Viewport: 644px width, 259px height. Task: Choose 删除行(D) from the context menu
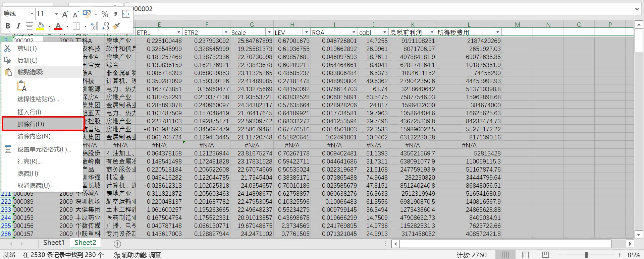(x=31, y=124)
